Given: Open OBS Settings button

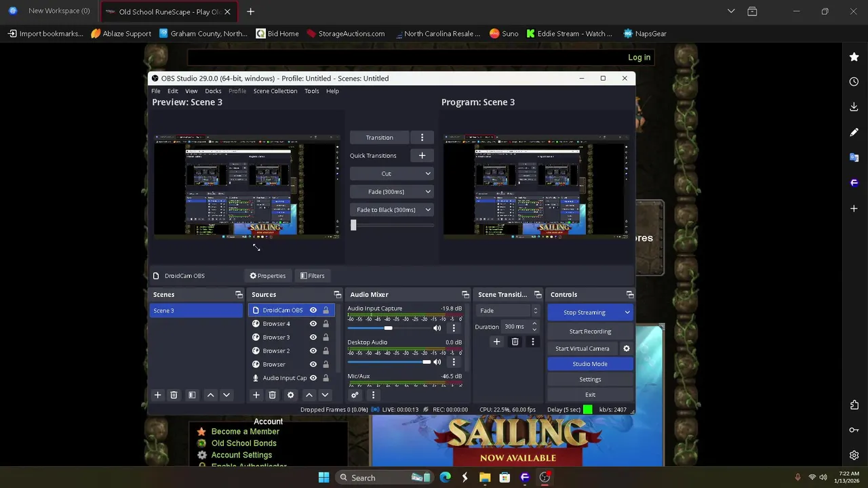Looking at the screenshot, I should [x=590, y=380].
